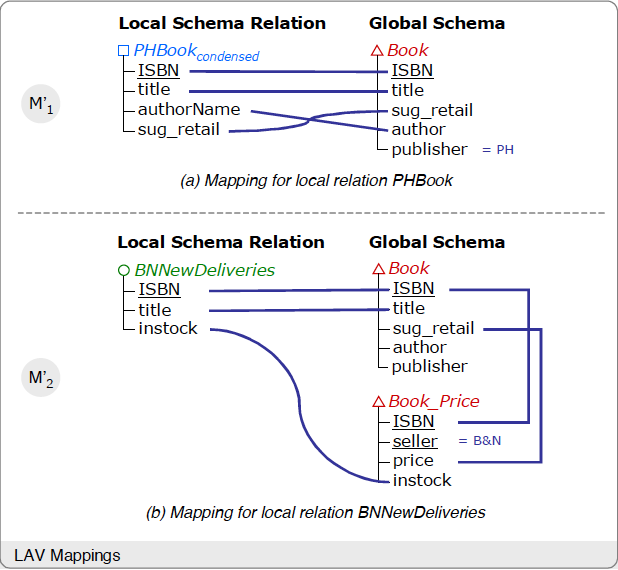Select publisher under Book in mapping (a)

coord(430,150)
